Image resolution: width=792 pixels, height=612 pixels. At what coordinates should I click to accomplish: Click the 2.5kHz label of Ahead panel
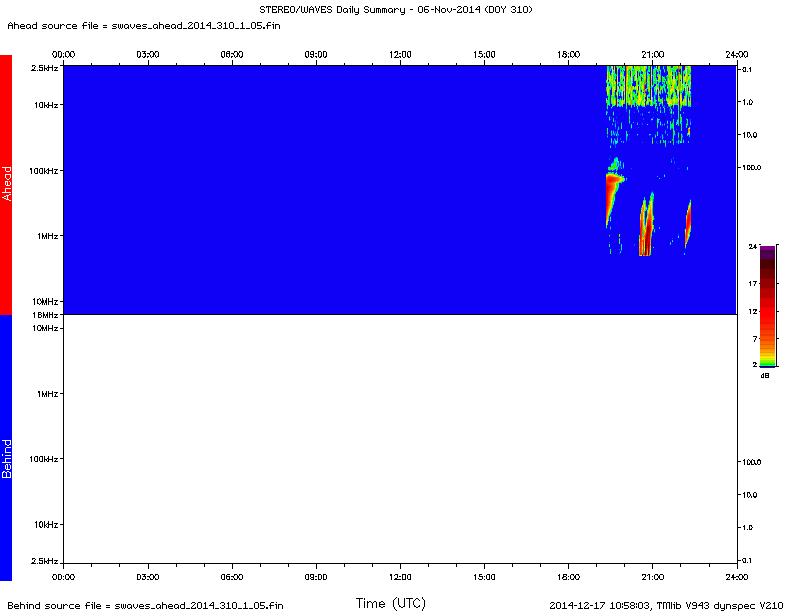[x=44, y=68]
